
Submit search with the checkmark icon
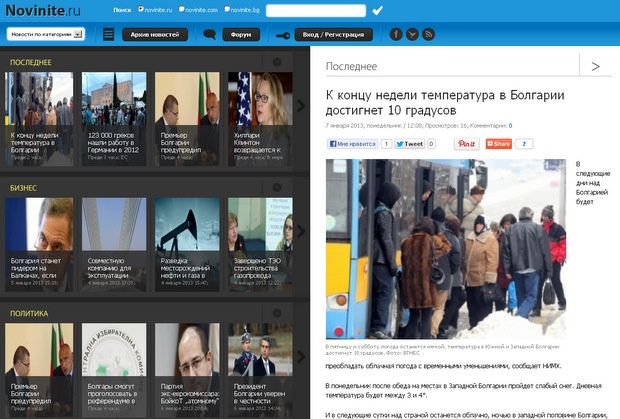click(x=377, y=10)
